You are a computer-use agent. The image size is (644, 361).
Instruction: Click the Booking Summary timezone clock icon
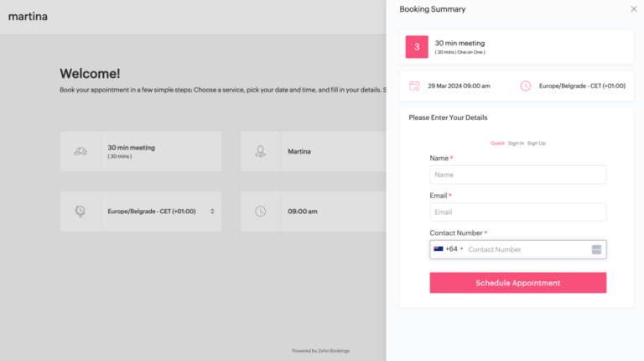[x=526, y=86]
